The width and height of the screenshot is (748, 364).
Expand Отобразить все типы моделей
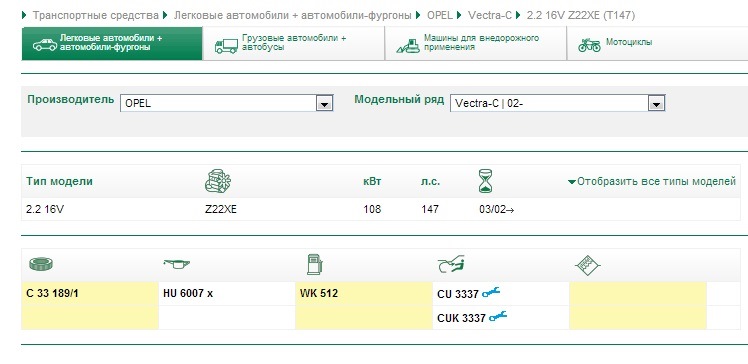[652, 181]
